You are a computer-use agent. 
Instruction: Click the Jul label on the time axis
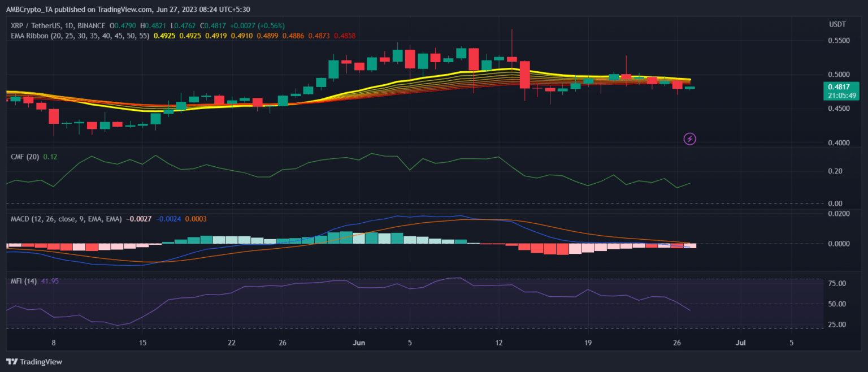tap(740, 343)
